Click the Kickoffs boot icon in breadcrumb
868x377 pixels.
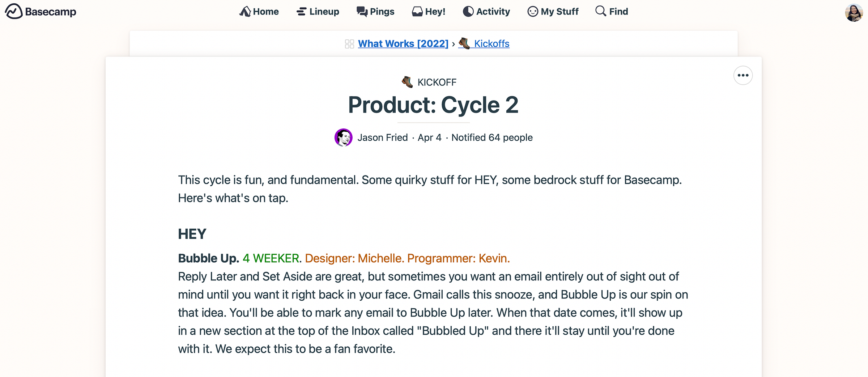pos(464,43)
